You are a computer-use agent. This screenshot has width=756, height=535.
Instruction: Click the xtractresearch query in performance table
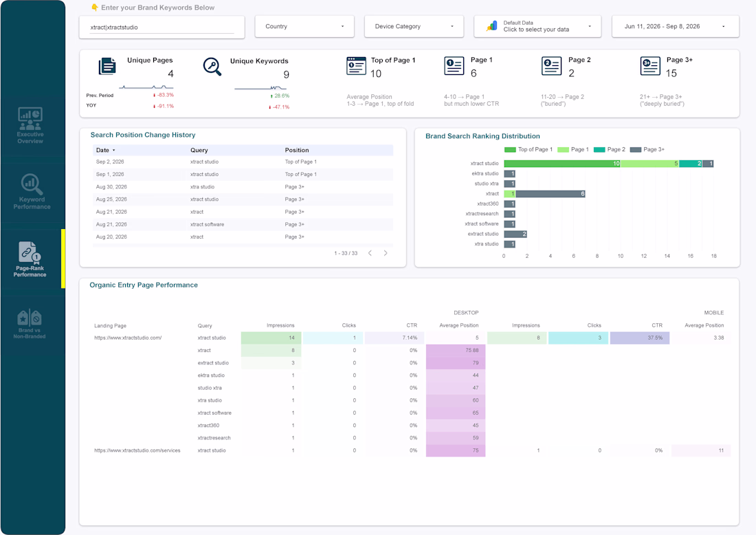point(214,438)
